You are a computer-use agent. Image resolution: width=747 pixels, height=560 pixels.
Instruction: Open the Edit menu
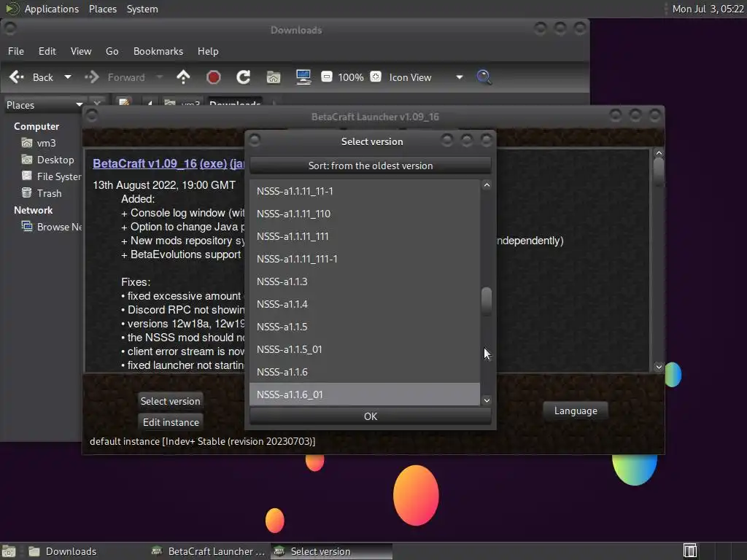[47, 52]
